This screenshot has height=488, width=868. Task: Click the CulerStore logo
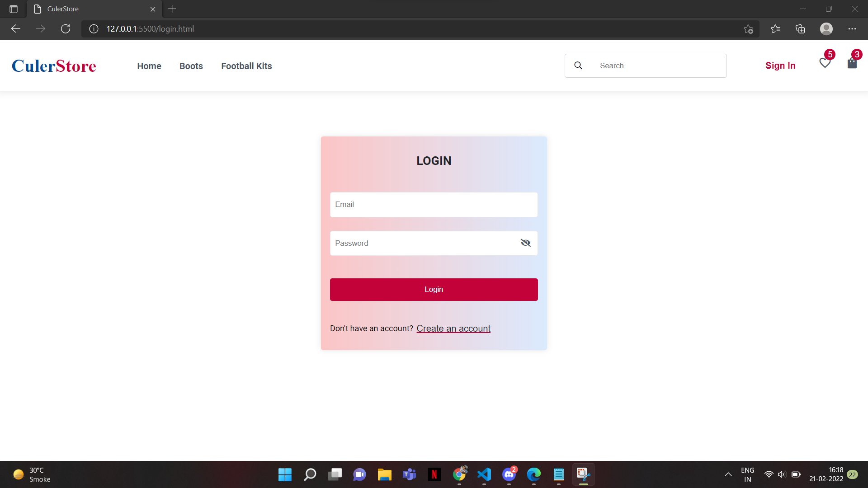coord(53,66)
